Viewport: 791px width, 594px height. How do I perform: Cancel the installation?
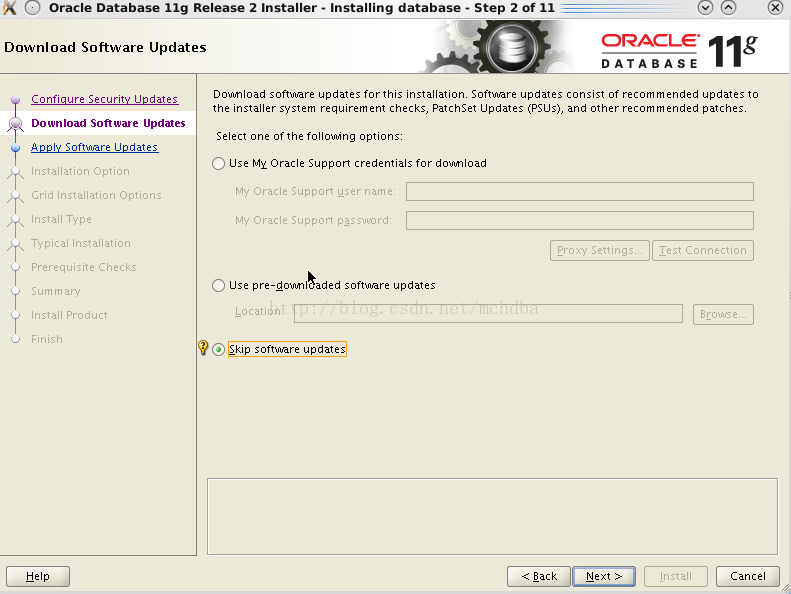pyautogui.click(x=748, y=576)
